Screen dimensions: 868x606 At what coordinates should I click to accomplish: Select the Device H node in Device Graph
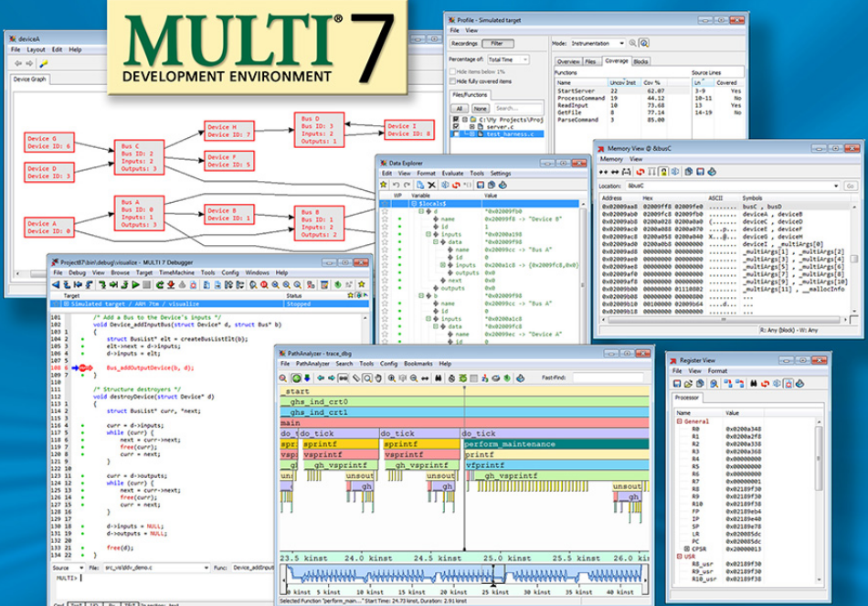pyautogui.click(x=229, y=131)
